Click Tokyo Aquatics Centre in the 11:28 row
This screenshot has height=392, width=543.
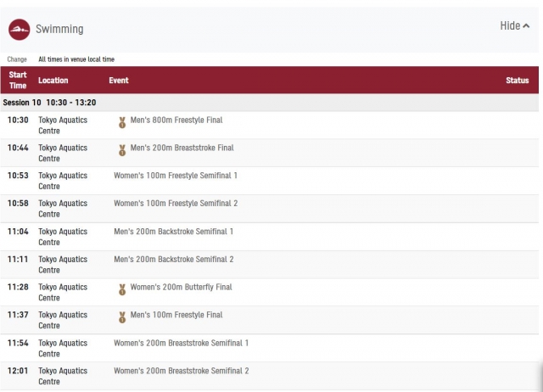63,292
